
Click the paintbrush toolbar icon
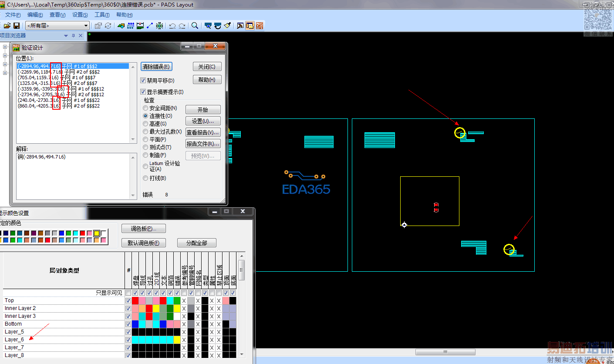pyautogui.click(x=227, y=26)
